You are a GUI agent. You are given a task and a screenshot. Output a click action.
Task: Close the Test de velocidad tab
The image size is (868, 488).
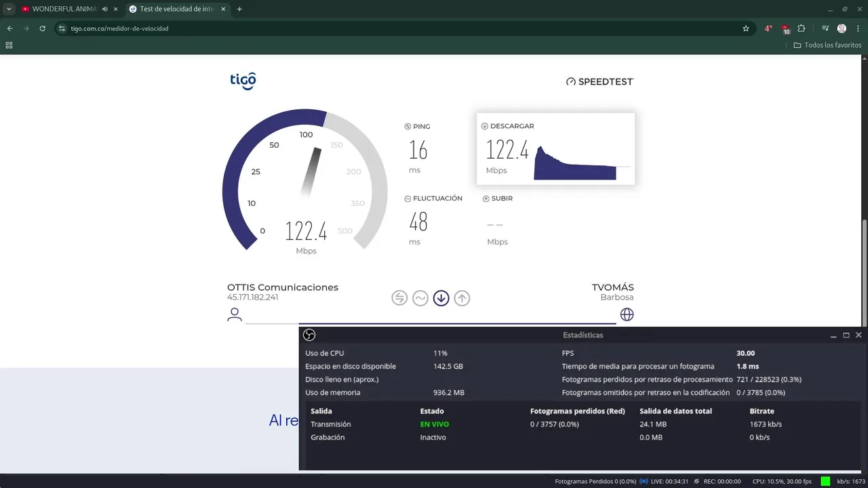tap(223, 9)
